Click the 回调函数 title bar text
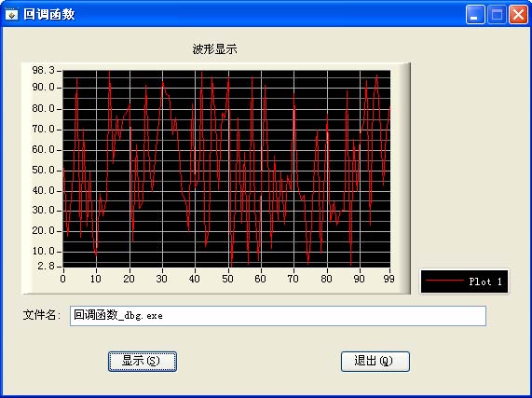This screenshot has height=398, width=532. pyautogui.click(x=49, y=15)
